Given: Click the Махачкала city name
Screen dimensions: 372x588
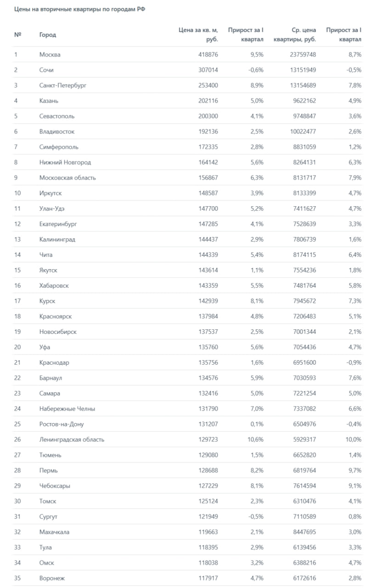Looking at the screenshot, I should pyautogui.click(x=55, y=532).
